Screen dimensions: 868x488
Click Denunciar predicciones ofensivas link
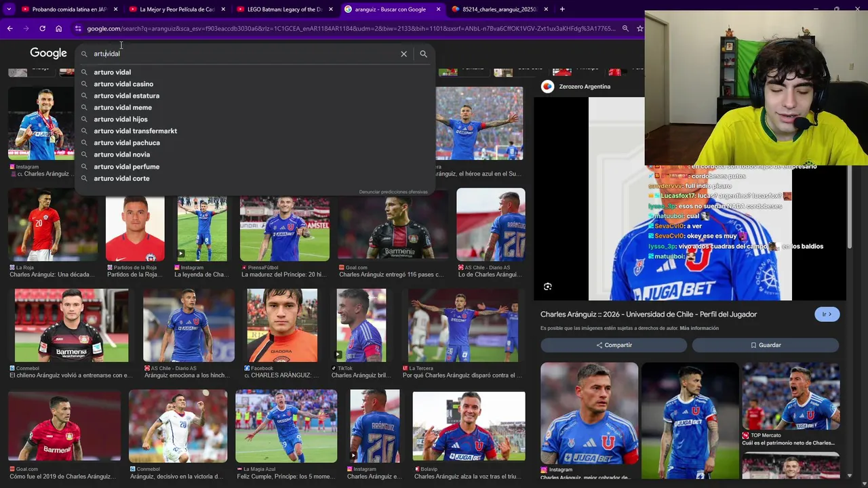[393, 192]
